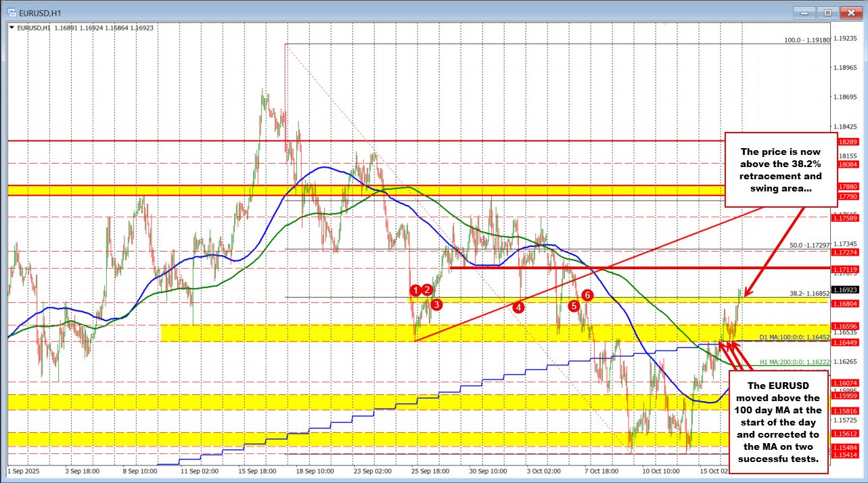Image resolution: width=868 pixels, height=483 pixels.
Task: Click red circle marker number 2
Action: click(x=427, y=290)
